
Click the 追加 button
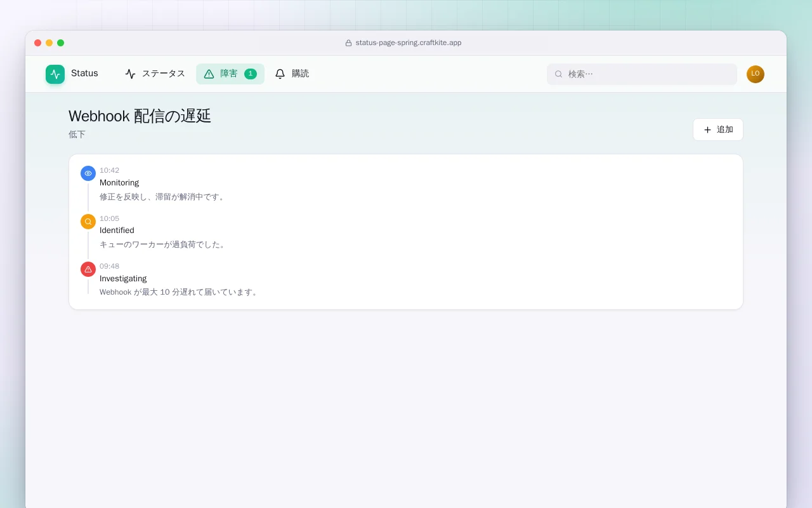[718, 130]
